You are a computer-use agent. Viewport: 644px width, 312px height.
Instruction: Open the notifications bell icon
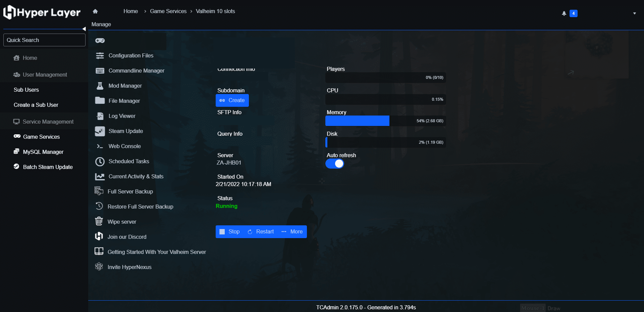click(564, 13)
